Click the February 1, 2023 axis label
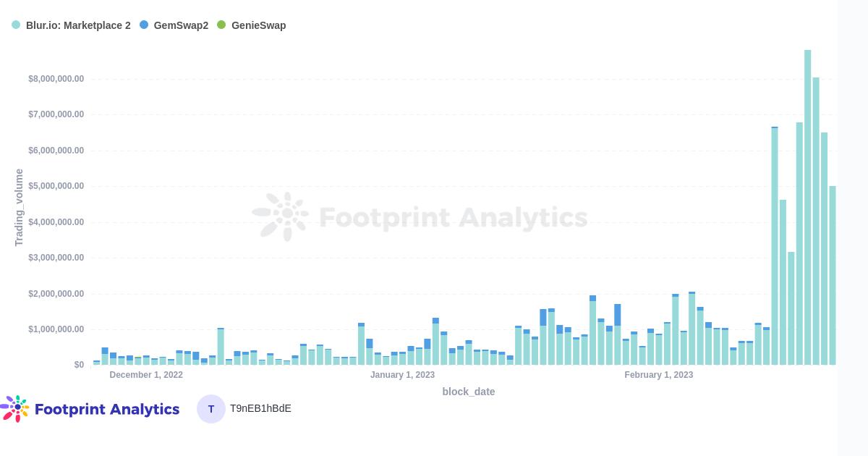 click(x=658, y=375)
